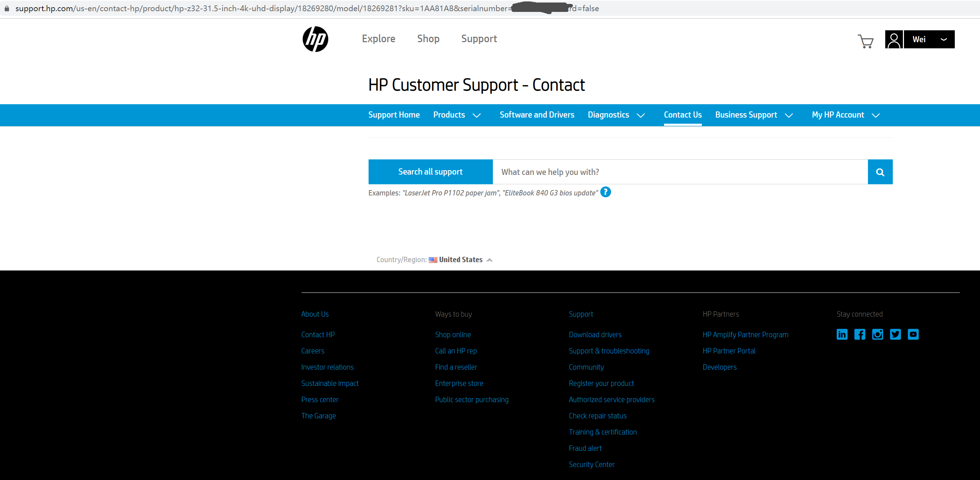Screen dimensions: 980x480
Task: Click the magnifier search button
Action: 879,172
